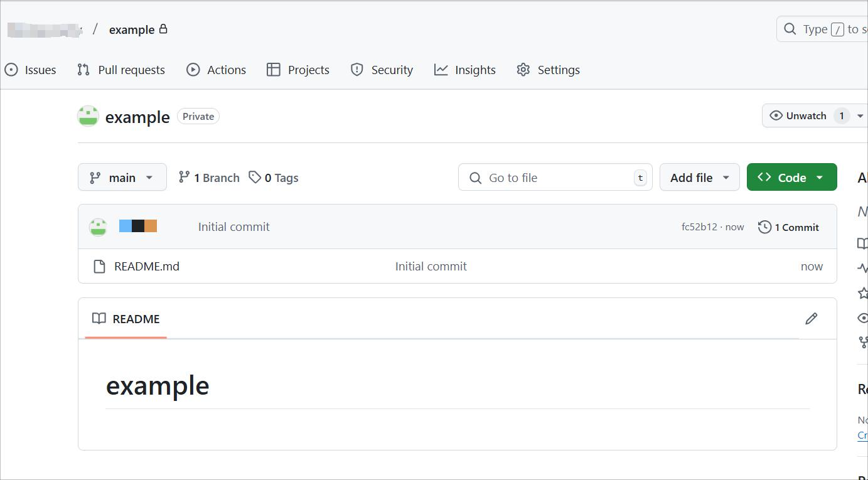
Task: Click the Go to file search field
Action: 555,178
